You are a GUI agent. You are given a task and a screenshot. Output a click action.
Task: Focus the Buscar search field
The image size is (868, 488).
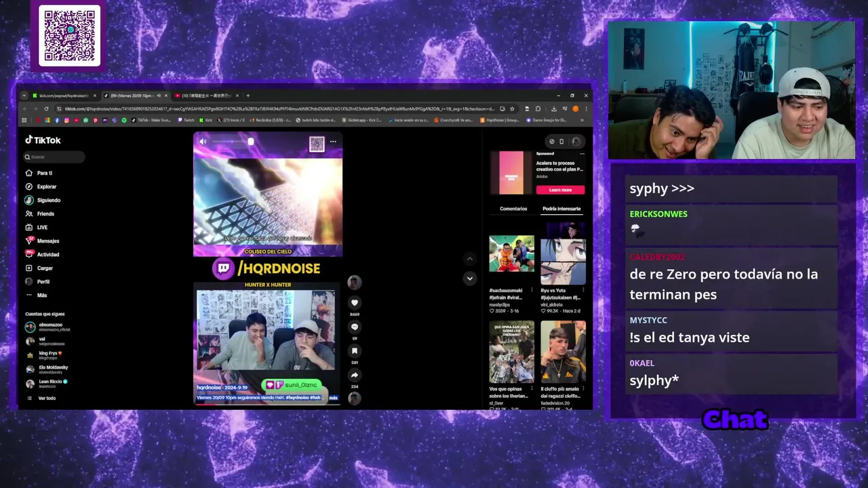[x=54, y=157]
